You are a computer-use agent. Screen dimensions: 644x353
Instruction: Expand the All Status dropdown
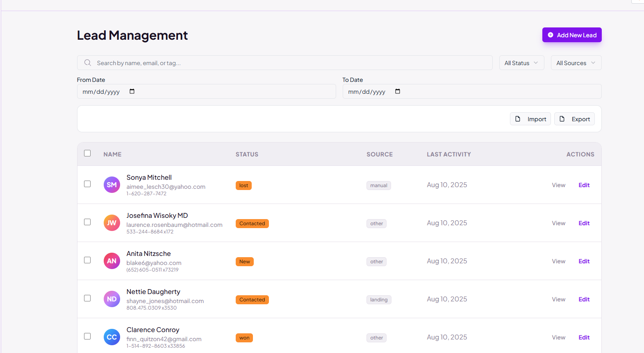point(521,63)
